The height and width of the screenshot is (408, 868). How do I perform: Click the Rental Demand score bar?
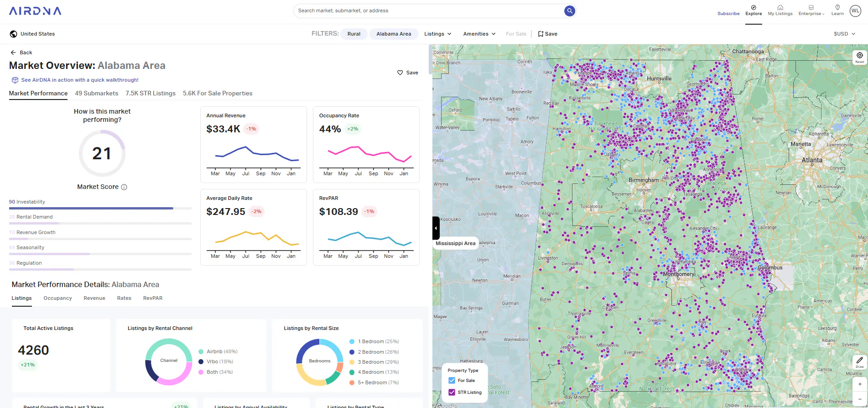point(100,223)
